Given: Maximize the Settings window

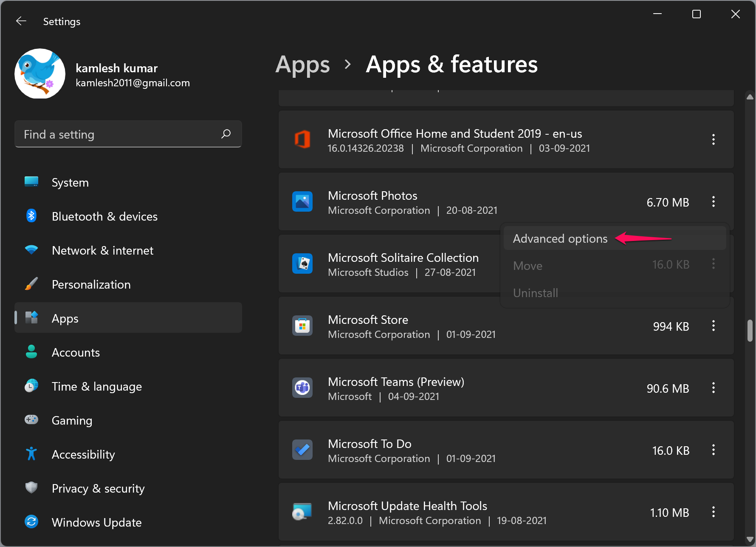Looking at the screenshot, I should (x=697, y=14).
